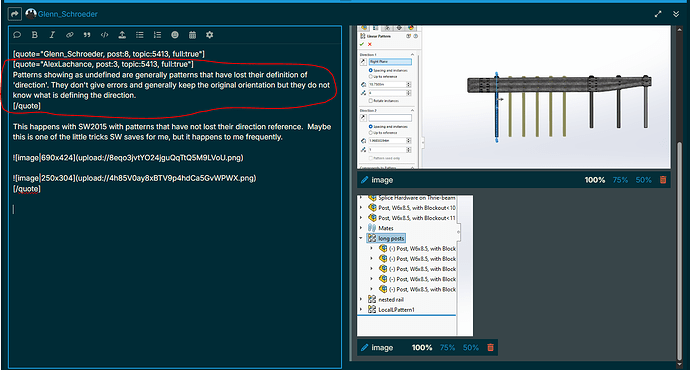Apply blockquote formatting with the quote-marks icon

[x=87, y=35]
